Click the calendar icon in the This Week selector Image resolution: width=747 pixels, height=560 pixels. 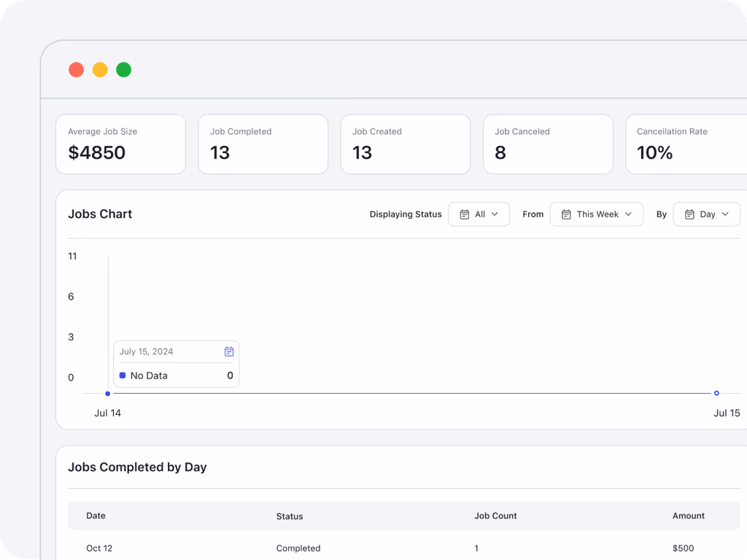(x=566, y=214)
